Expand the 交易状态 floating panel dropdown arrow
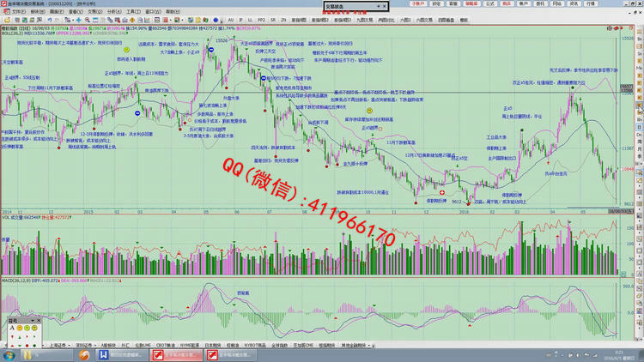 [379, 6]
